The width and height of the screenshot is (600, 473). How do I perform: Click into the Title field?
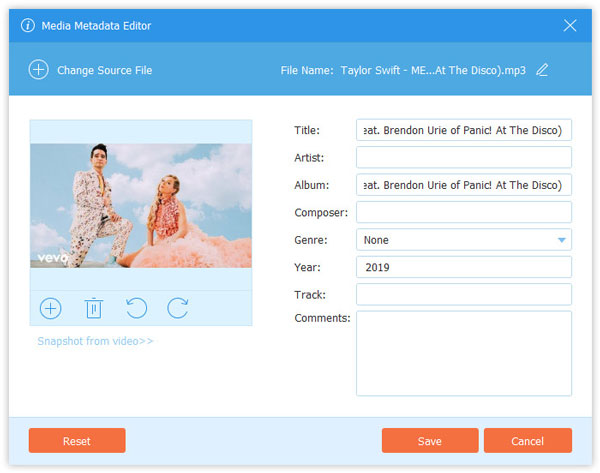[464, 130]
